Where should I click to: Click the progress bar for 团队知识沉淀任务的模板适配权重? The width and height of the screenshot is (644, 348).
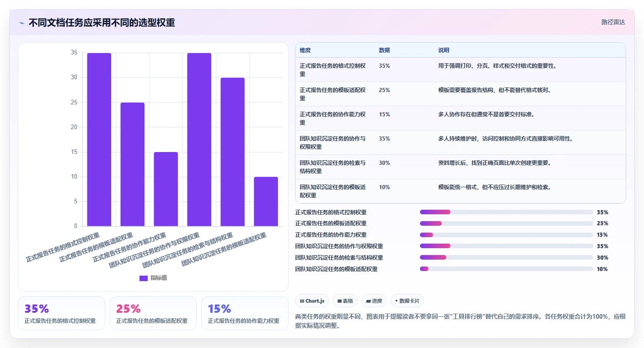pos(506,269)
